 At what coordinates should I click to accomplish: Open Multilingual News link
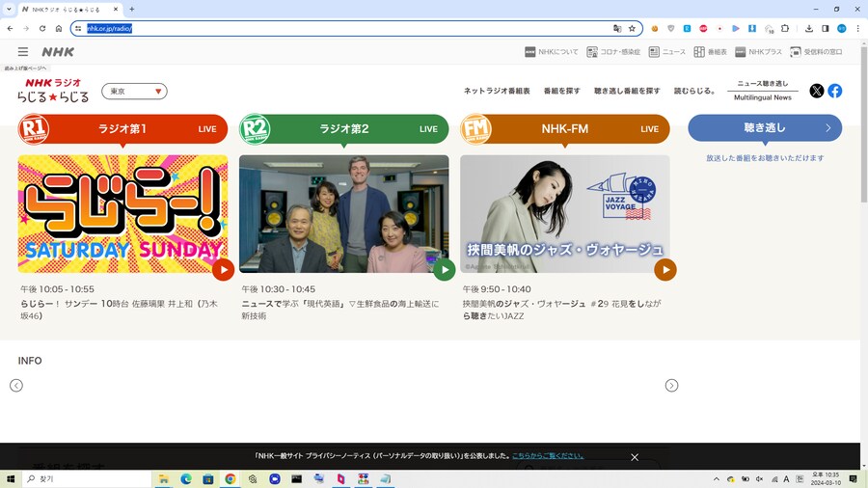coord(763,97)
